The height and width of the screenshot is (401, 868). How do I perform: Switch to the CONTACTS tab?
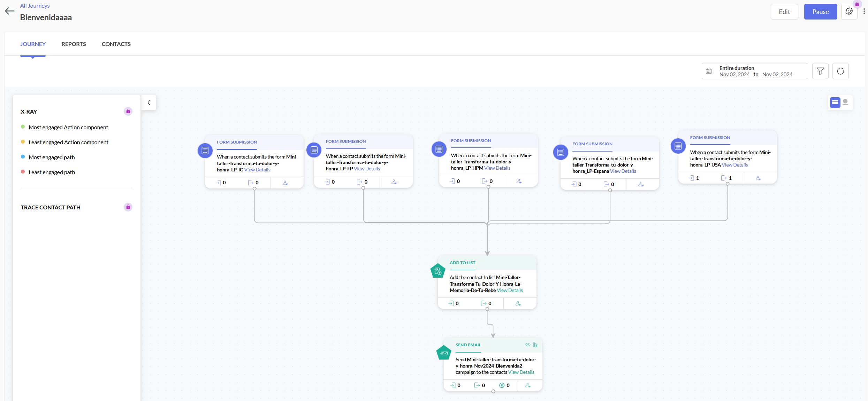coord(116,44)
